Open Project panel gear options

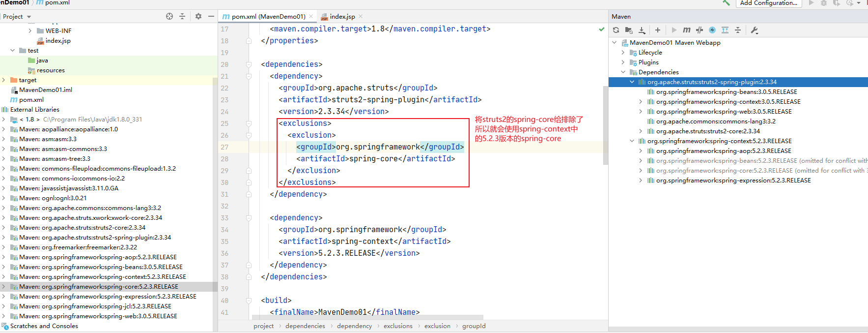click(x=198, y=16)
